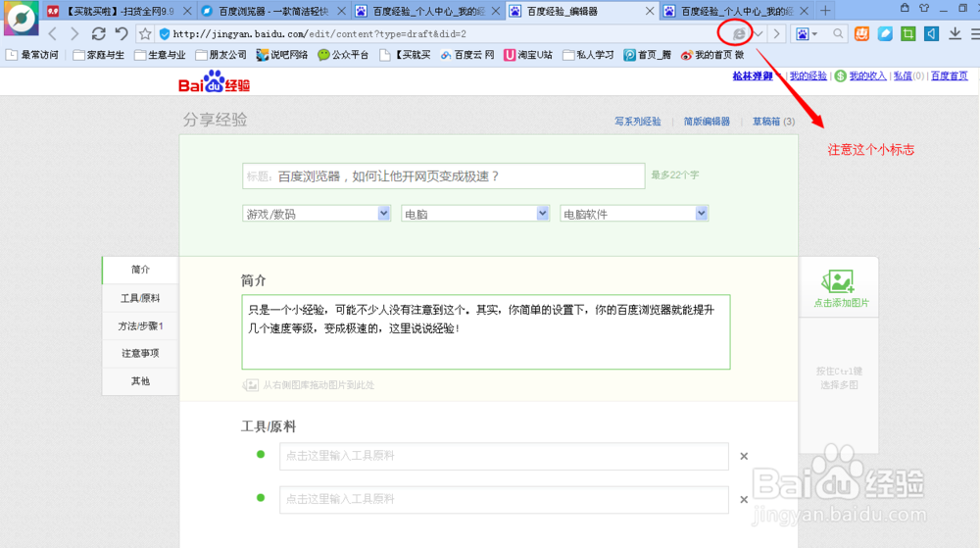This screenshot has height=548, width=980.
Task: Open the 我的经验 link
Action: coord(808,75)
